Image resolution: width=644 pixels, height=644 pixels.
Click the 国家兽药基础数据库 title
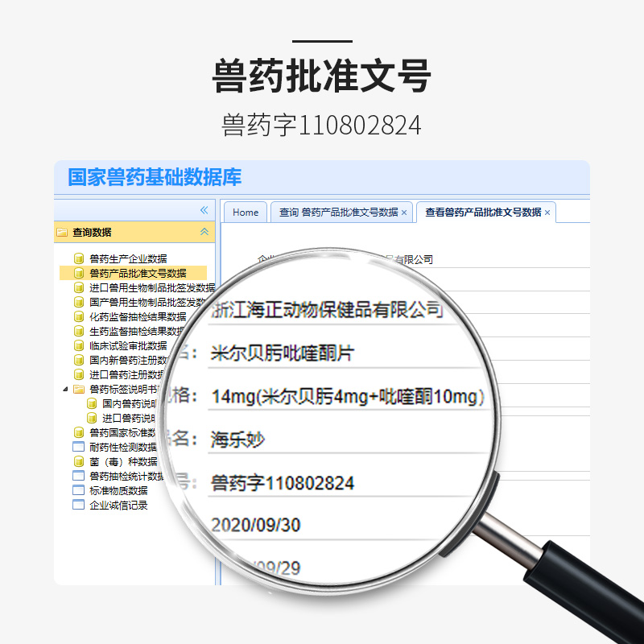(x=155, y=177)
